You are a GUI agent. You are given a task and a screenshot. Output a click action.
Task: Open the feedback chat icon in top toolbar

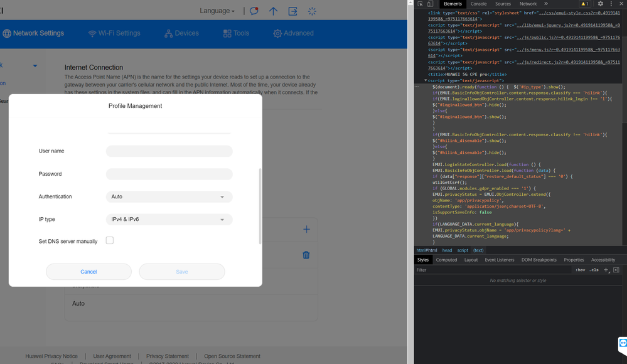[254, 11]
